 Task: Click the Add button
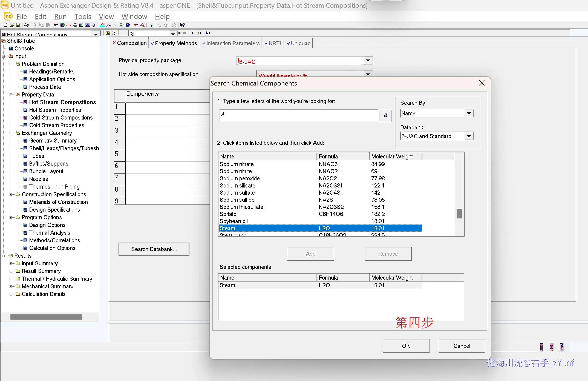311,254
